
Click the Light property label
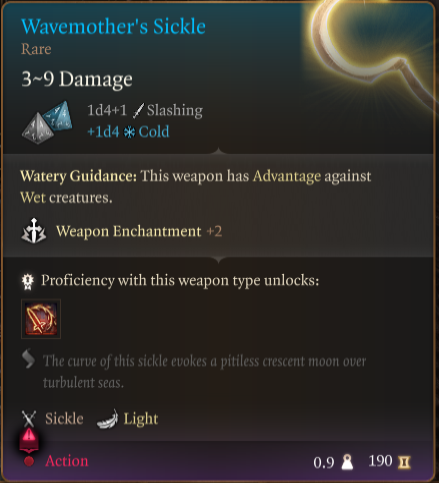pos(141,419)
